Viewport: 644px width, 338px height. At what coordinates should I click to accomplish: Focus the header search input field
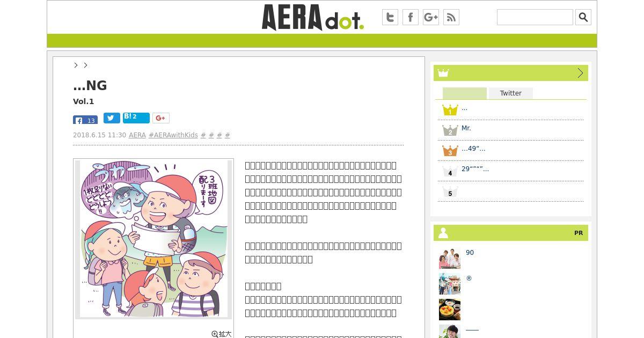pos(535,17)
